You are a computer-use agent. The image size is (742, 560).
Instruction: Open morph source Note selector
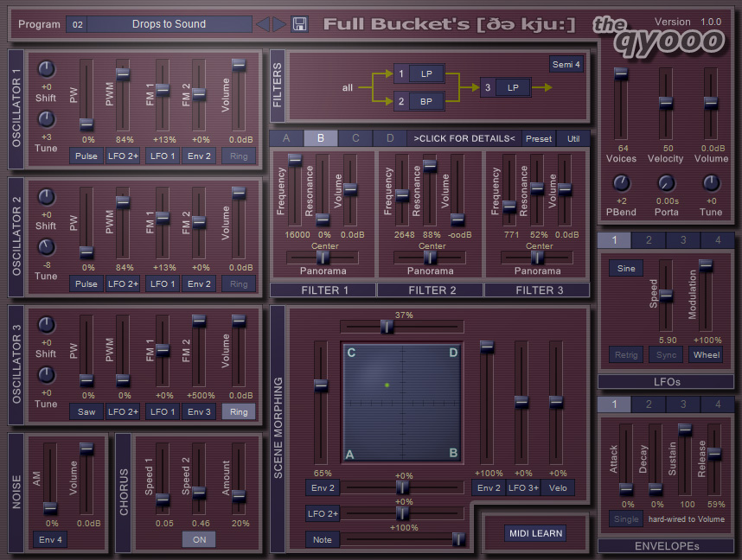(323, 539)
